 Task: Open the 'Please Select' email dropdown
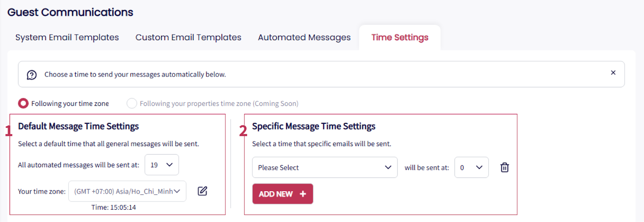tap(324, 167)
